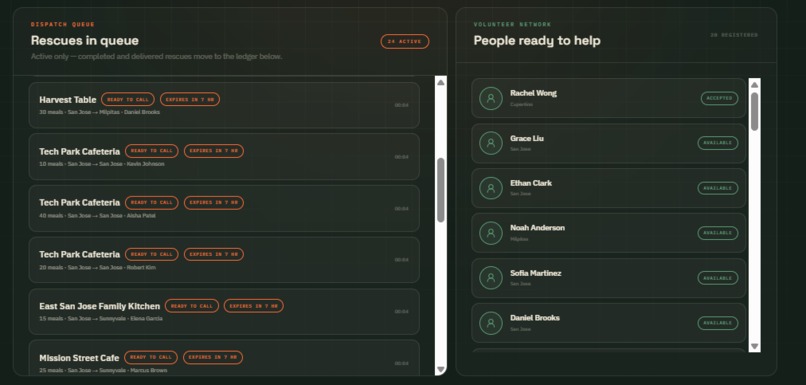The width and height of the screenshot is (806, 385).
Task: Click READY TO CALL on Aisha Patel's rescue
Action: [x=152, y=203]
